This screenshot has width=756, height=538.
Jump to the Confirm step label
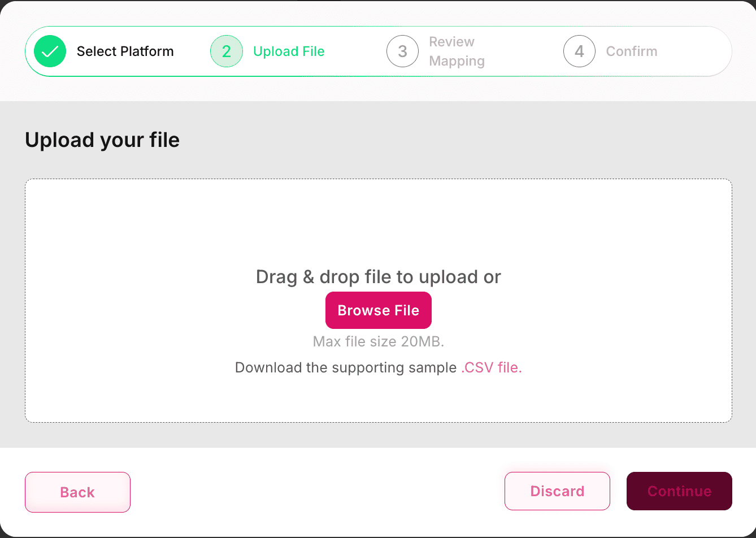point(631,51)
